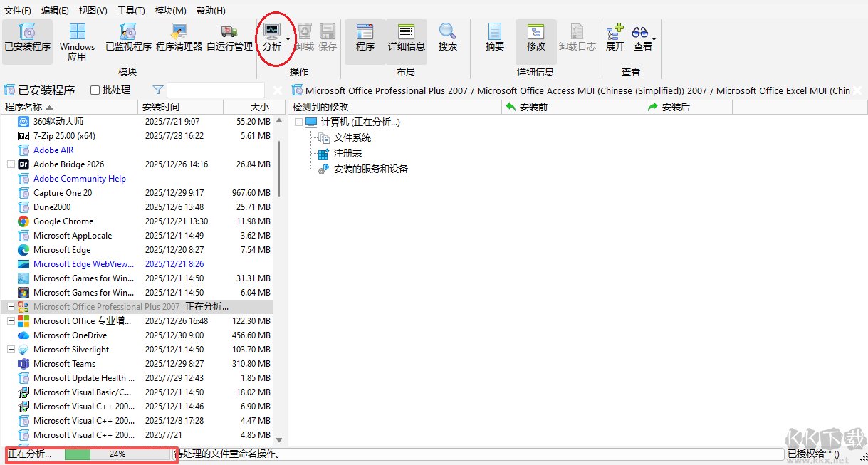This screenshot has height=465, width=868.
Task: Sort by 大小 column header
Action: [x=249, y=107]
